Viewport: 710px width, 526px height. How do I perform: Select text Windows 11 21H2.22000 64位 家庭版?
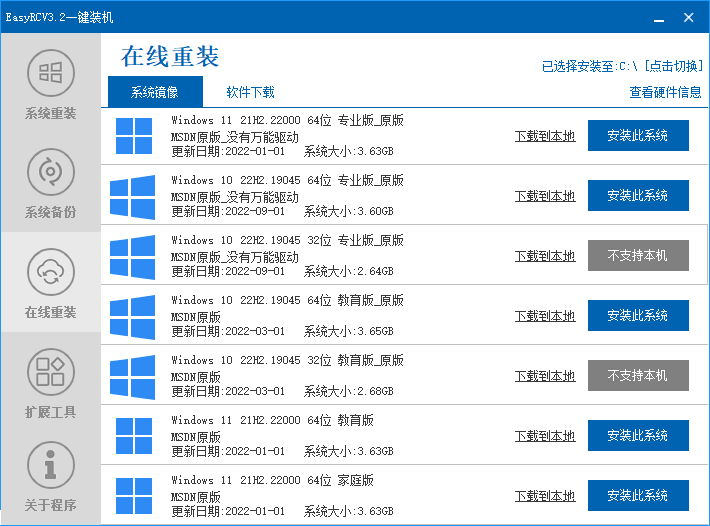[x=272, y=480]
